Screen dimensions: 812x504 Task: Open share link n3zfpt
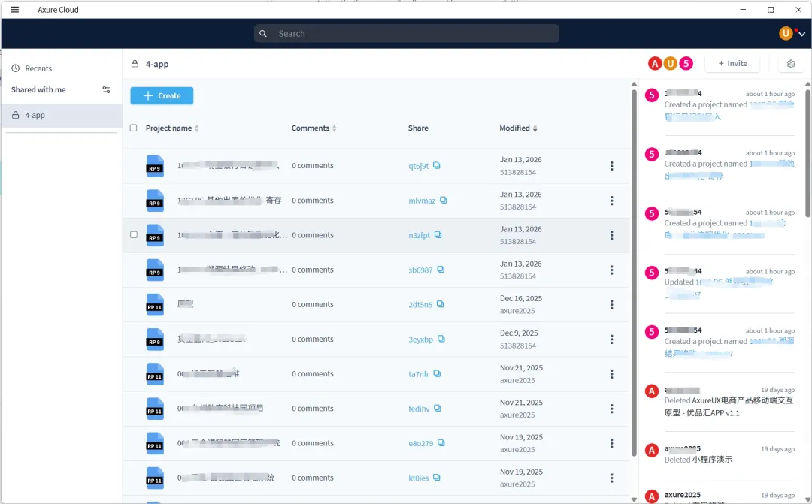pos(419,235)
